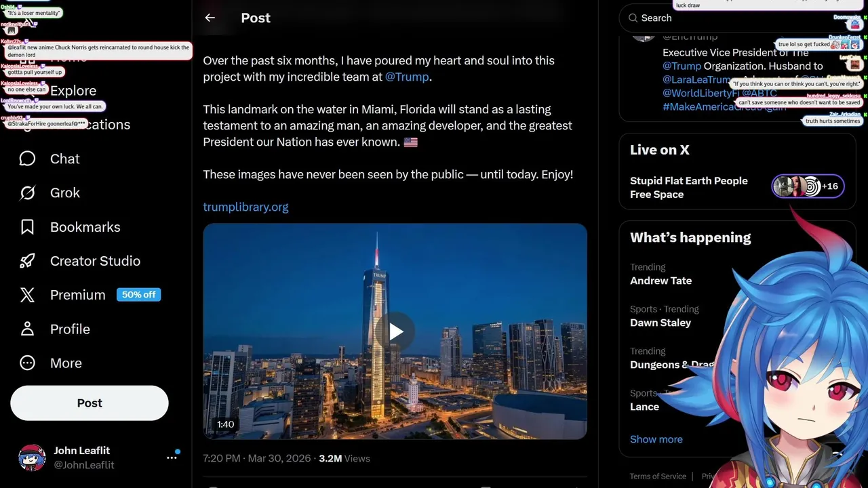Click the 3.2M Views count
Screen dimensions: 868x488
(344, 458)
